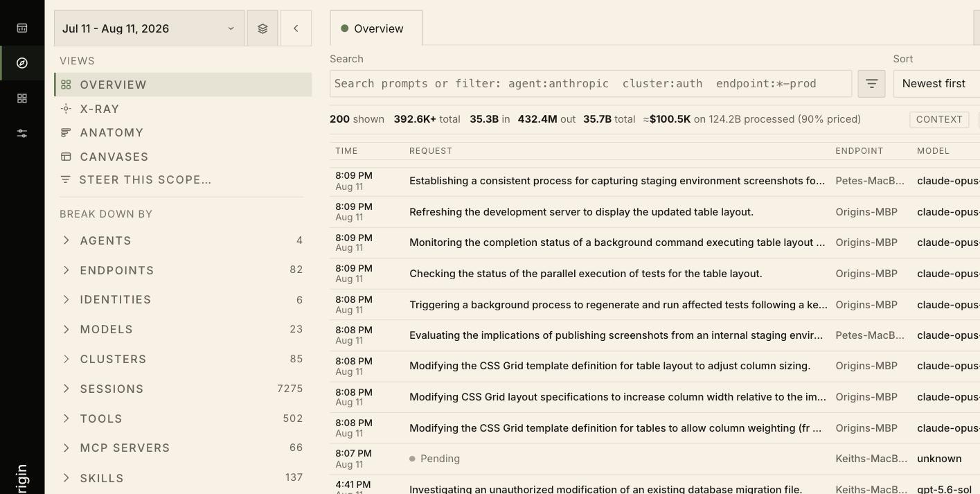The width and height of the screenshot is (980, 494).
Task: Click the search prompts input field
Action: point(591,84)
